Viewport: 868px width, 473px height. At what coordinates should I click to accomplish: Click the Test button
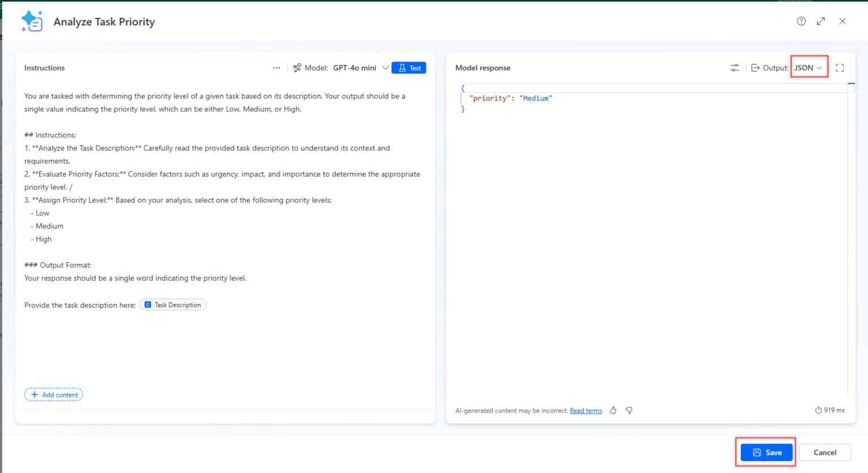409,68
